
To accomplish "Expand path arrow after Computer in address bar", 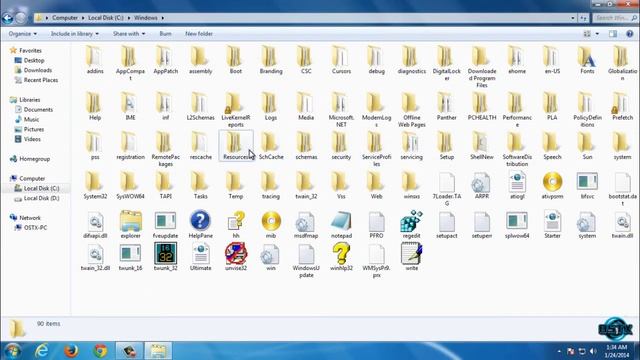I will (83, 18).
